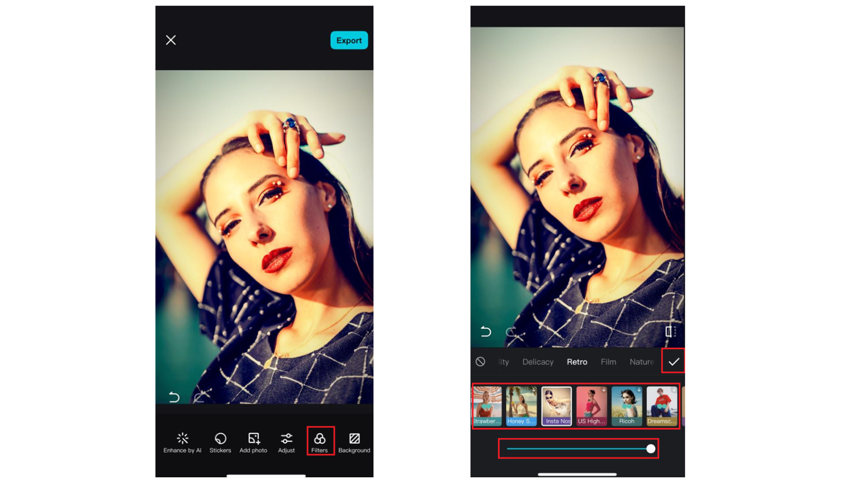
Task: Open the Enhance by AI tool
Action: coord(182,443)
